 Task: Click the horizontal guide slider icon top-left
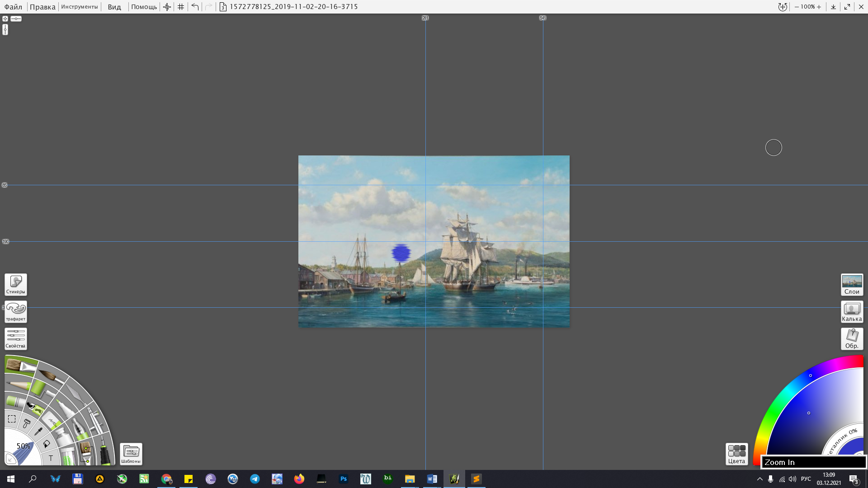tap(16, 19)
